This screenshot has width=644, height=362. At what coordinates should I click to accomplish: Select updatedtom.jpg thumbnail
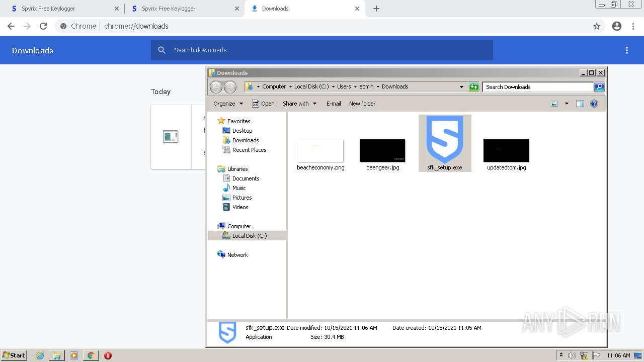(x=506, y=151)
